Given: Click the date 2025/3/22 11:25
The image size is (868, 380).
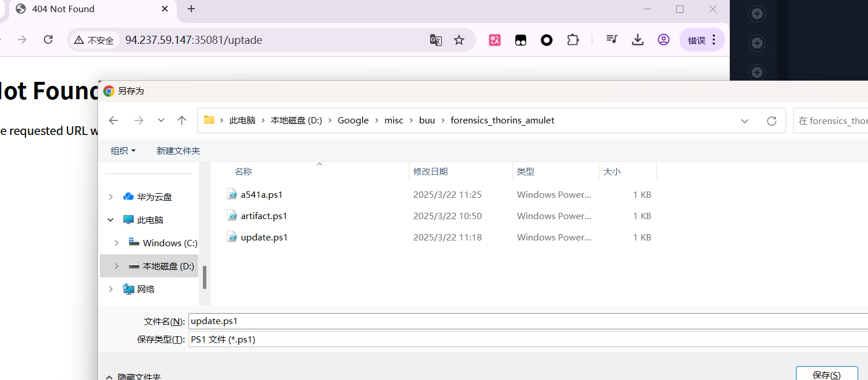Looking at the screenshot, I should coord(447,195).
